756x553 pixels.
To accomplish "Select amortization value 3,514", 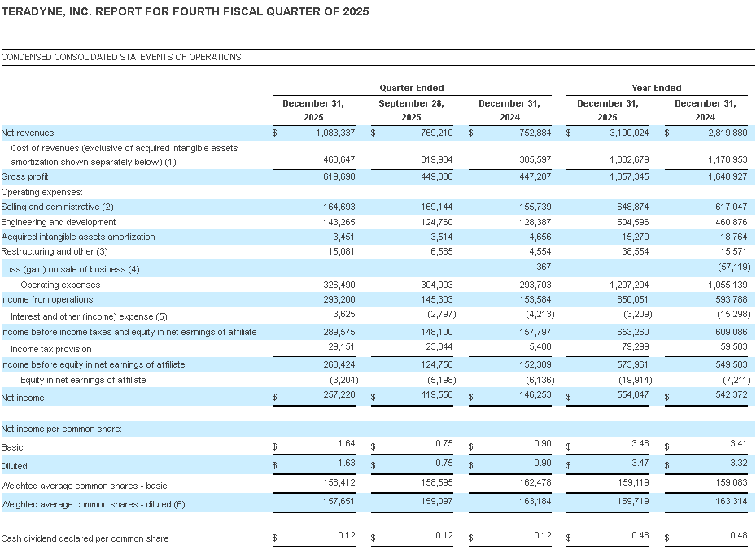I will coord(442,237).
